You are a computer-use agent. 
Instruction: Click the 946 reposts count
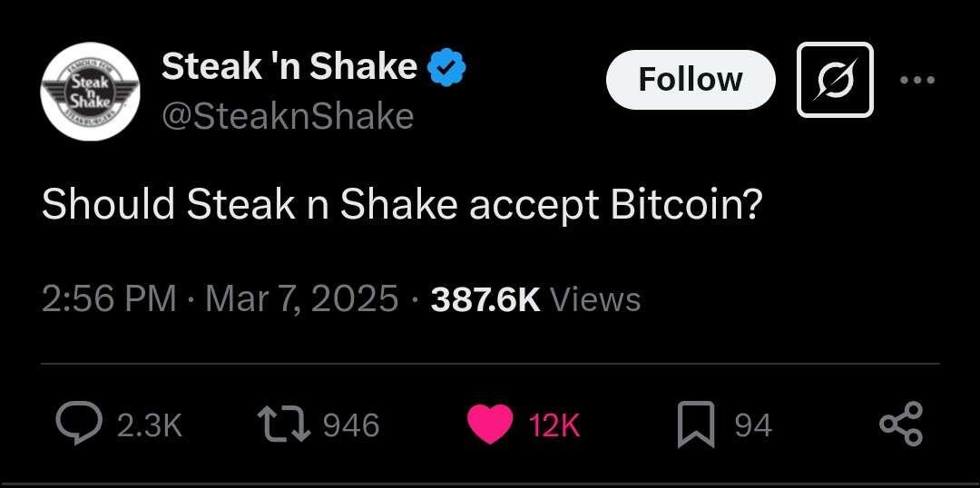[351, 425]
